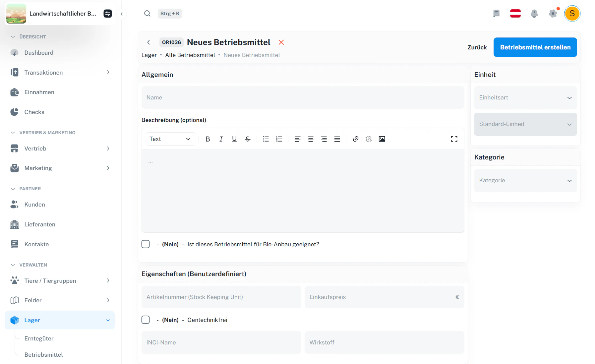Expand the description editor to fullscreen
The height and width of the screenshot is (364, 595).
click(454, 139)
